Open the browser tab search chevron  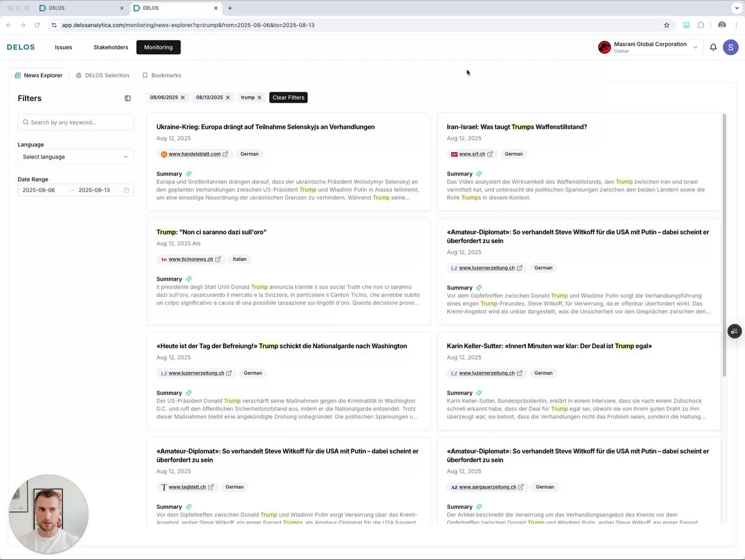tap(737, 8)
